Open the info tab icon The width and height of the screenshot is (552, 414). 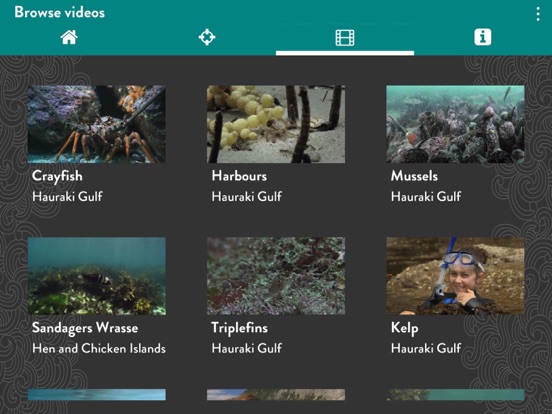483,37
